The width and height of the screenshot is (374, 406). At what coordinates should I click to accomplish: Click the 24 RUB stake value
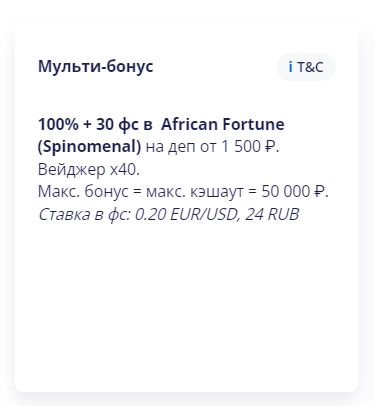coord(272,214)
